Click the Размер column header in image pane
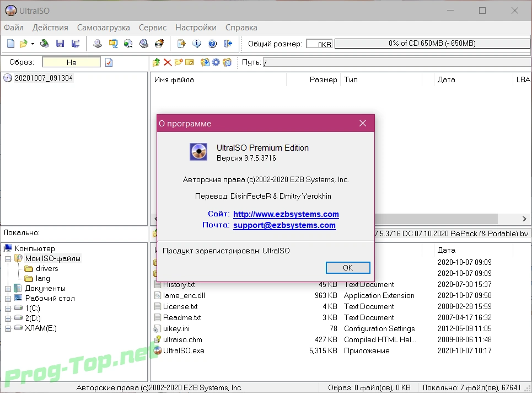Image resolution: width=532 pixels, height=393 pixels. click(314, 80)
